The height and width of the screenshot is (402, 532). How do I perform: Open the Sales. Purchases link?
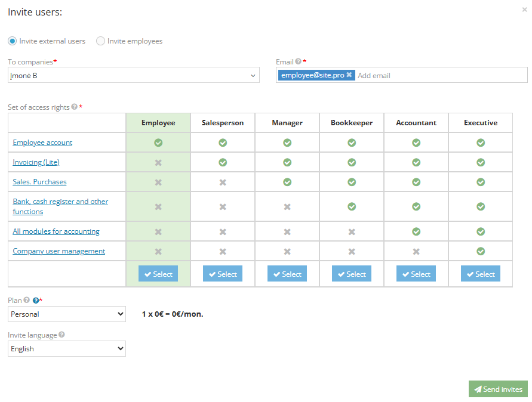pos(39,182)
